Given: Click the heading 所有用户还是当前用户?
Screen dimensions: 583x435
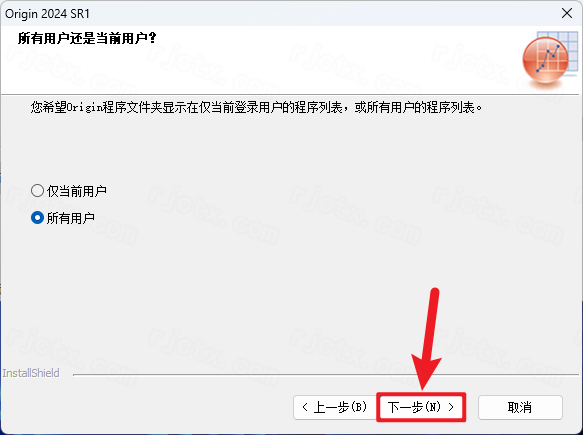Looking at the screenshot, I should tap(87, 38).
